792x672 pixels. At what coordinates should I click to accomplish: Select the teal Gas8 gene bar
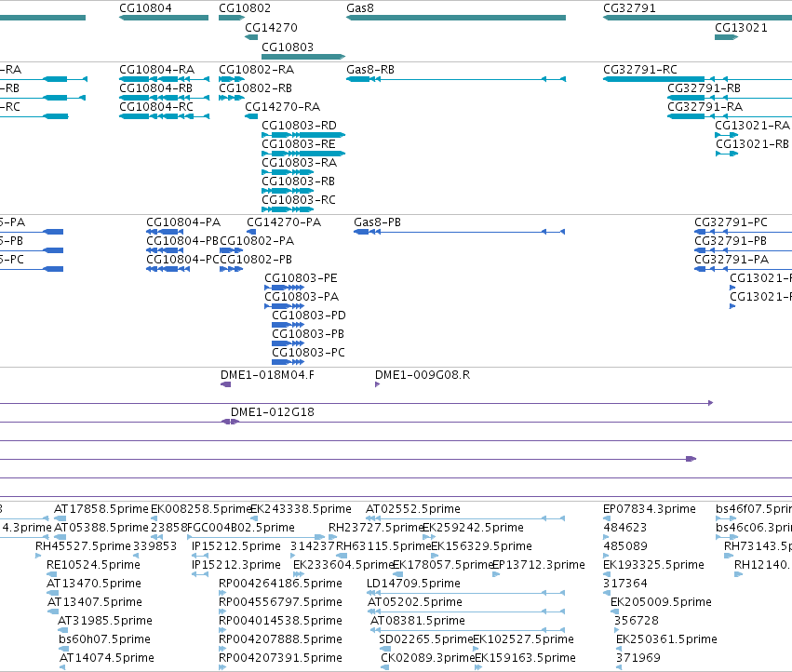tap(456, 18)
